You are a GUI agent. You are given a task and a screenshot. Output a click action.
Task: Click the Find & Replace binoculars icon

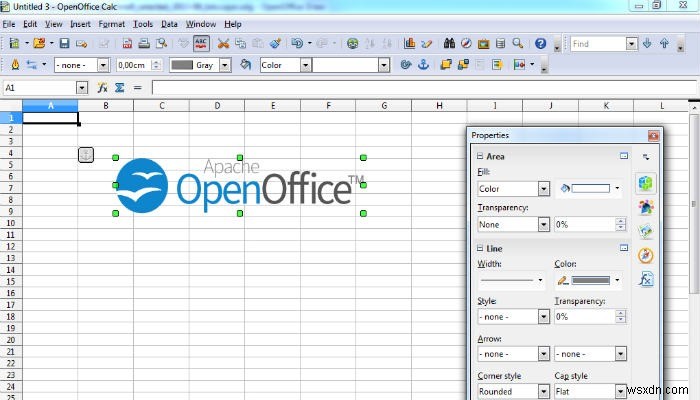[x=449, y=43]
